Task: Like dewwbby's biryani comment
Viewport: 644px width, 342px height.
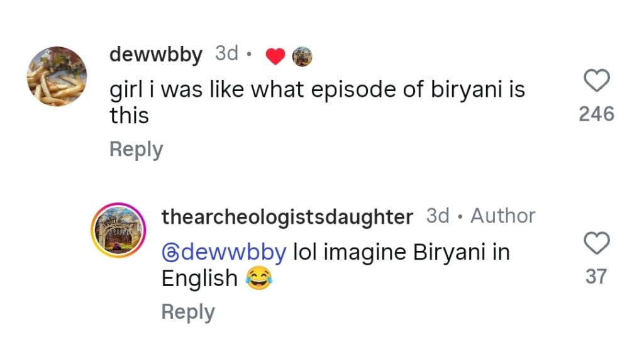Action: 597,81
